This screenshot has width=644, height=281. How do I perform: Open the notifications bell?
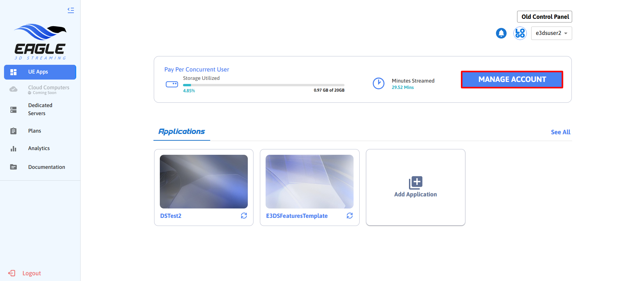[501, 33]
